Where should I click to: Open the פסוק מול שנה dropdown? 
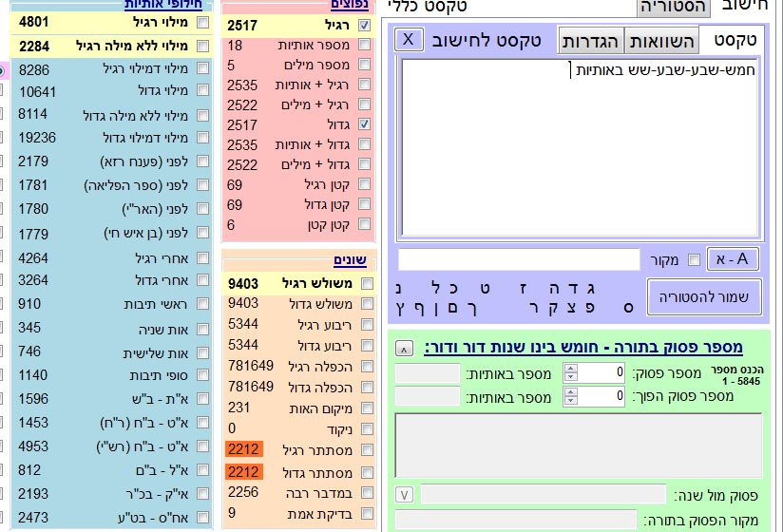coord(404,494)
